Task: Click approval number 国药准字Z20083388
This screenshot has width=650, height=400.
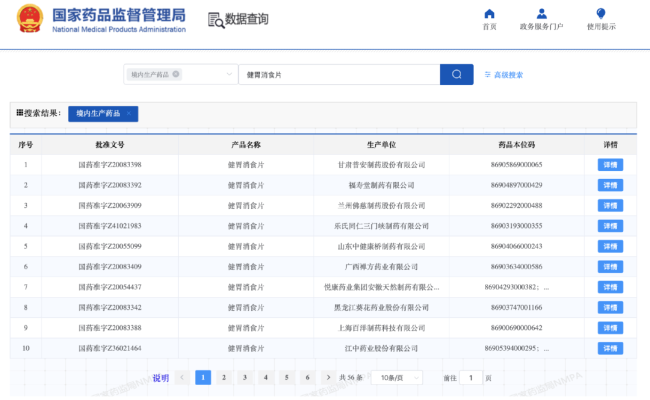Action: [110, 328]
